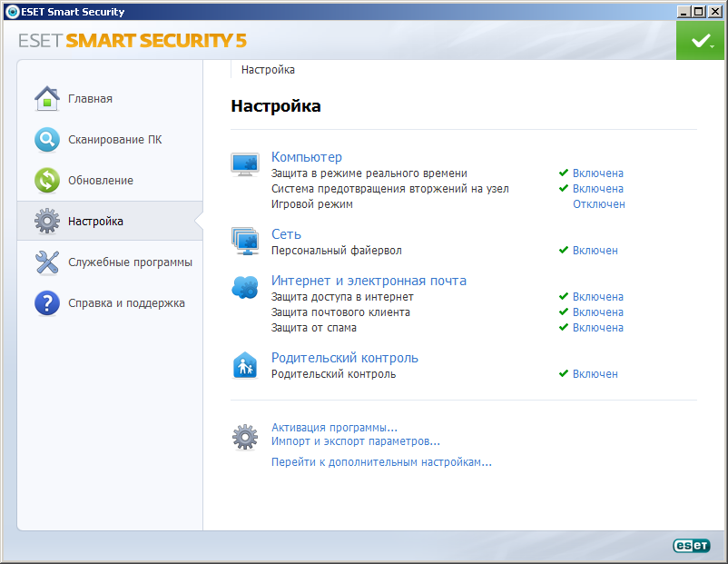
Task: Toggle real-time protection Включена status
Action: click(x=598, y=173)
